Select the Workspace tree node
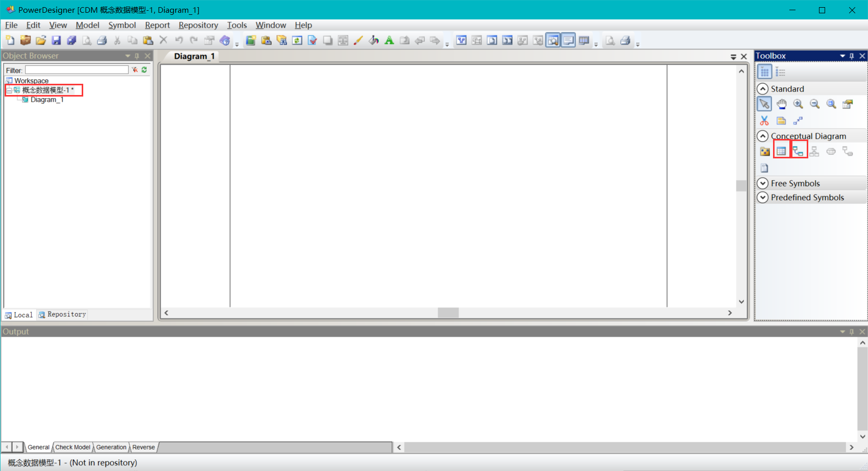The height and width of the screenshot is (471, 868). pos(31,81)
